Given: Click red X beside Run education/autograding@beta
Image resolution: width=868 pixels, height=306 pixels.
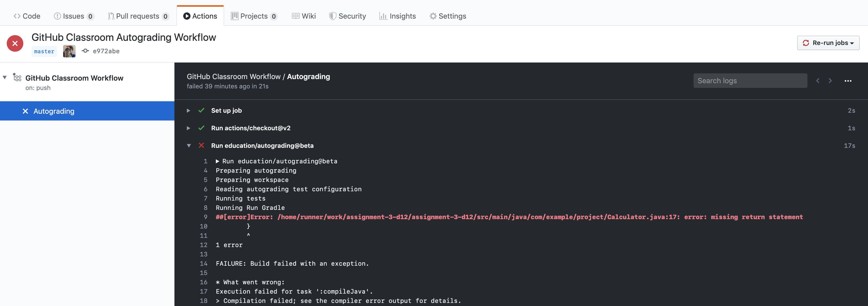Looking at the screenshot, I should tap(201, 146).
